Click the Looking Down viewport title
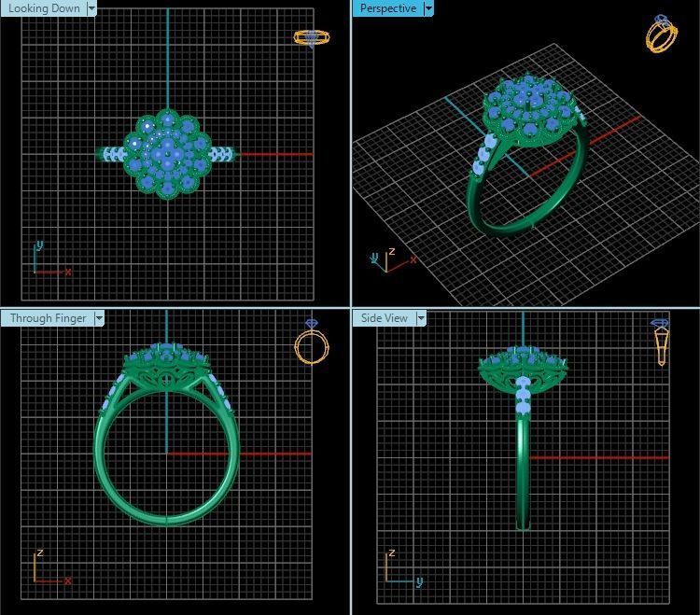The image size is (700, 615). 44,8
